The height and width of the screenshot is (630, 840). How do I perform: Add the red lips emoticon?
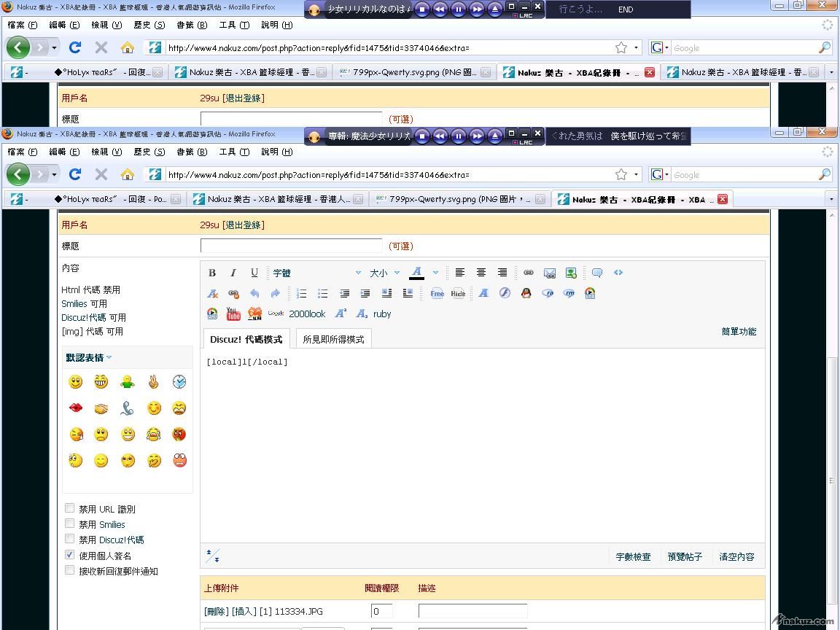coord(76,408)
